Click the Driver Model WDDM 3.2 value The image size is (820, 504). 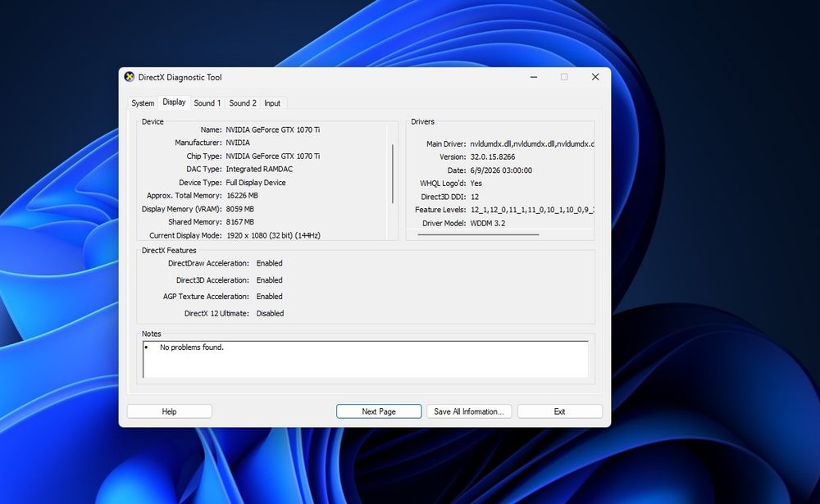488,223
